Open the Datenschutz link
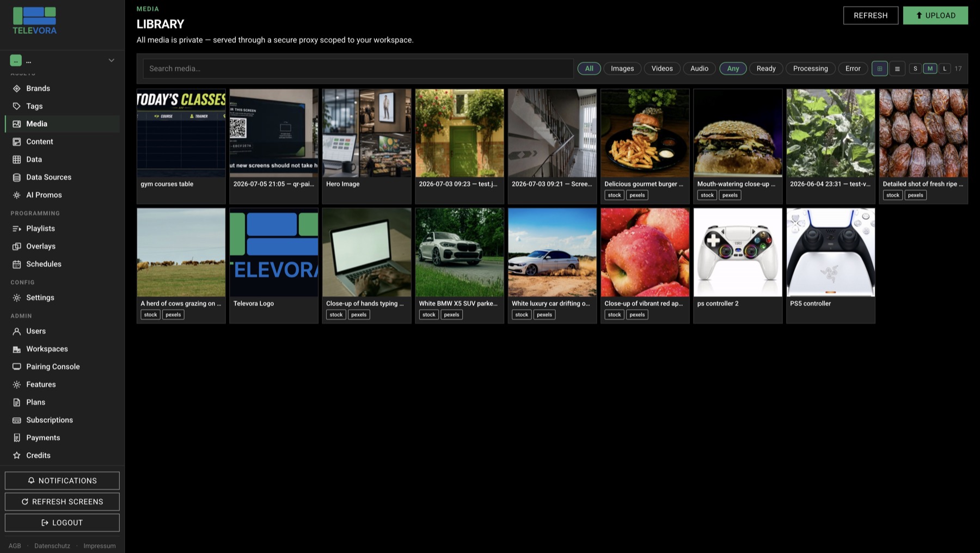 (52, 546)
